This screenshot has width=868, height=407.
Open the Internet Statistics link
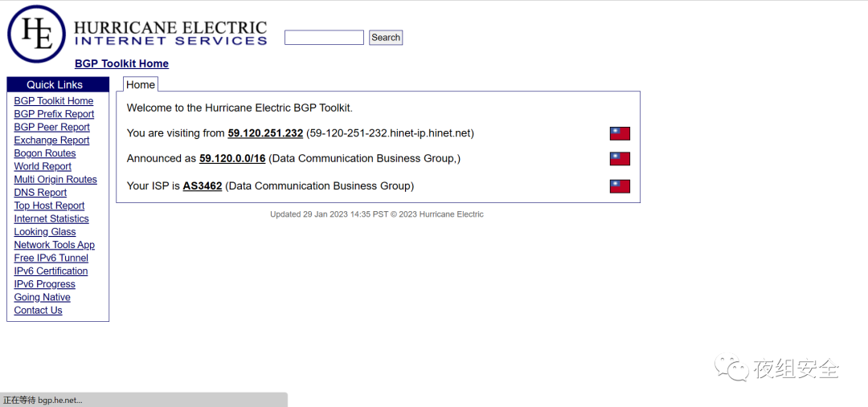point(51,218)
